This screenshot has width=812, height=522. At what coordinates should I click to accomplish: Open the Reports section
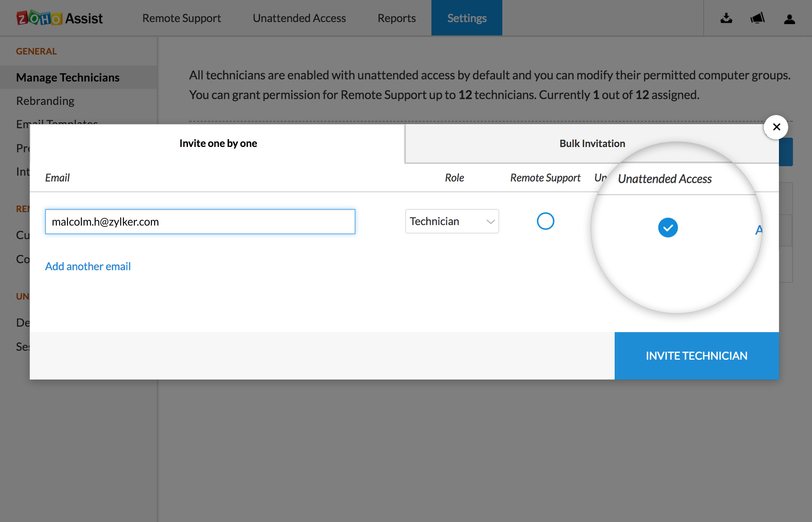click(x=396, y=18)
